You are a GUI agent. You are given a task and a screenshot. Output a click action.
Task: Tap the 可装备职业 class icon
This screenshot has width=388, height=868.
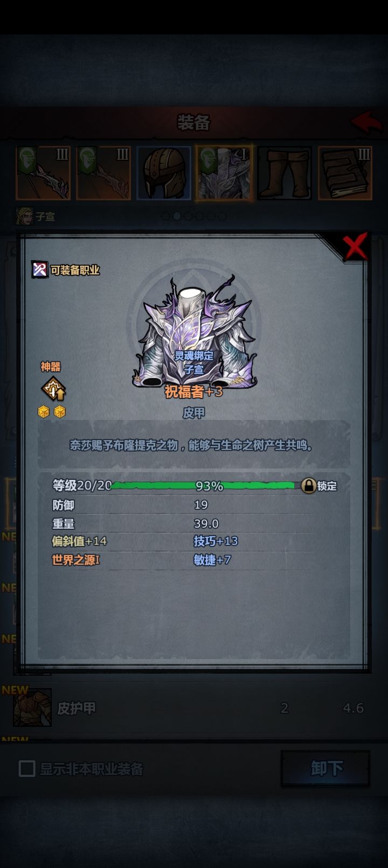tap(40, 269)
